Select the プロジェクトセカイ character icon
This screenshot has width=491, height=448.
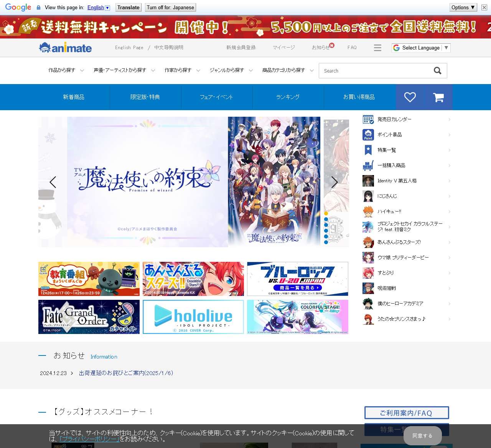(368, 227)
